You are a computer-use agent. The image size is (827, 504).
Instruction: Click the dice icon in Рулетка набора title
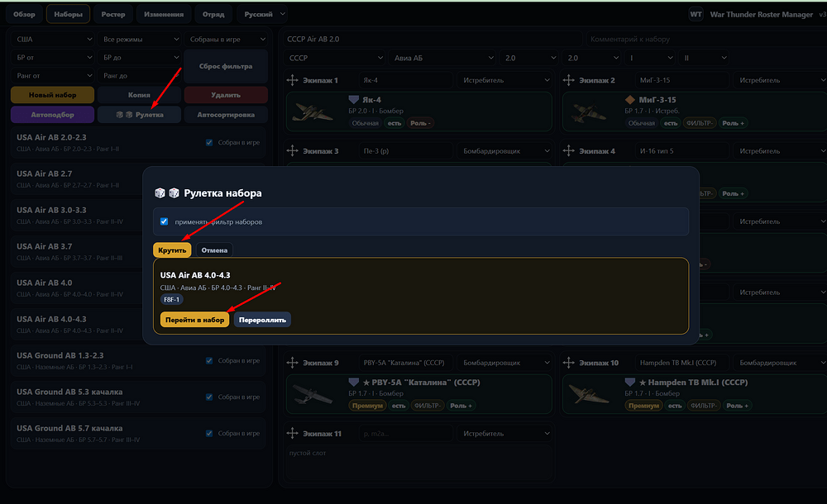click(x=167, y=193)
